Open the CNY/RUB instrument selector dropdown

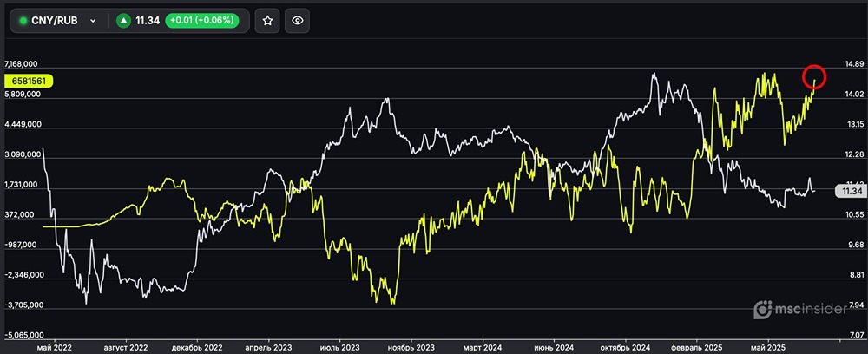click(x=59, y=21)
